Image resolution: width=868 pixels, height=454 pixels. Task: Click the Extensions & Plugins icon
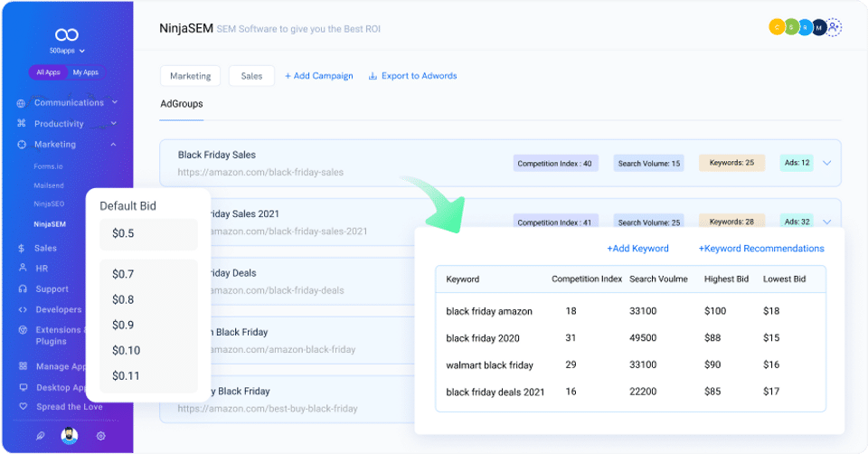pos(23,330)
